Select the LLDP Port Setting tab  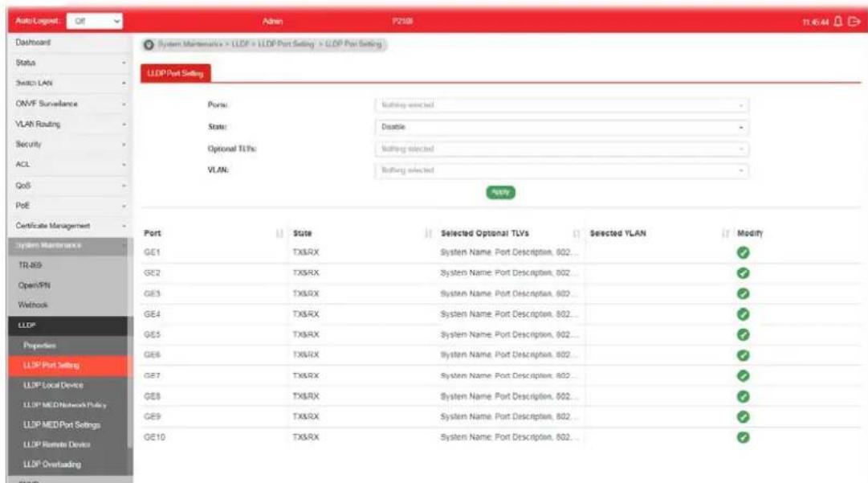(176, 73)
